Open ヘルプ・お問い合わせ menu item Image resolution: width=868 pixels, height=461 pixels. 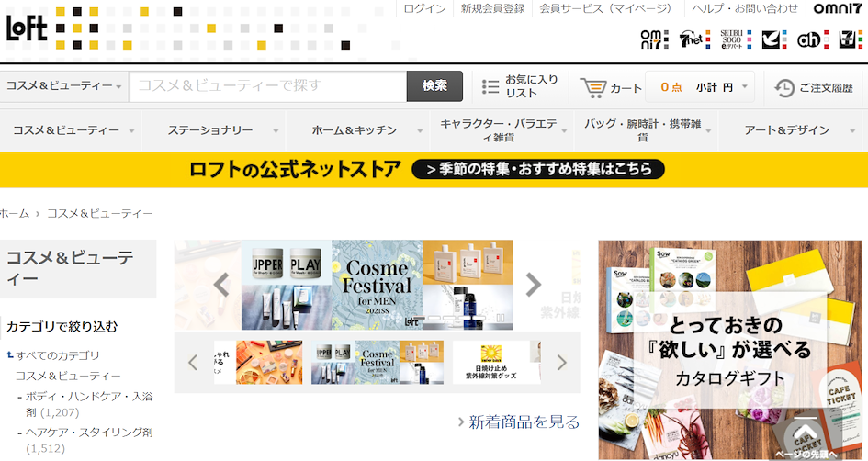pyautogui.click(x=745, y=8)
